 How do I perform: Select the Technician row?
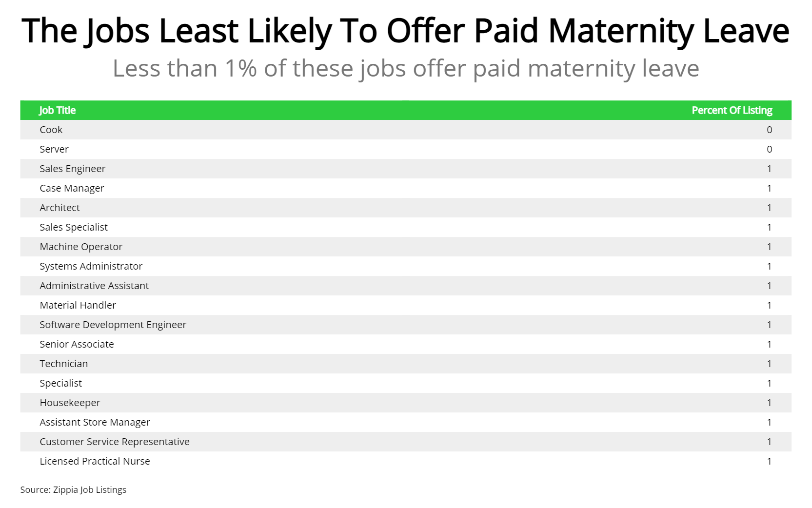point(64,364)
